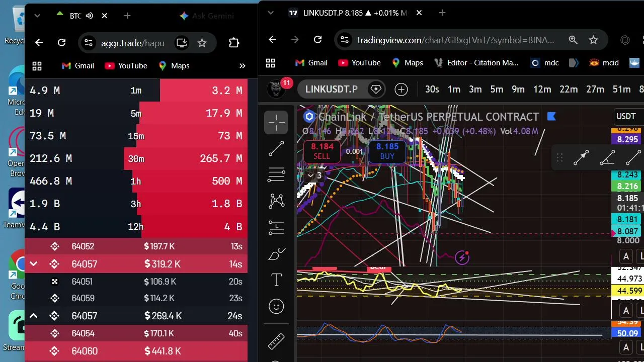Open the mdc bookmark
The width and height of the screenshot is (644, 362).
[545, 63]
